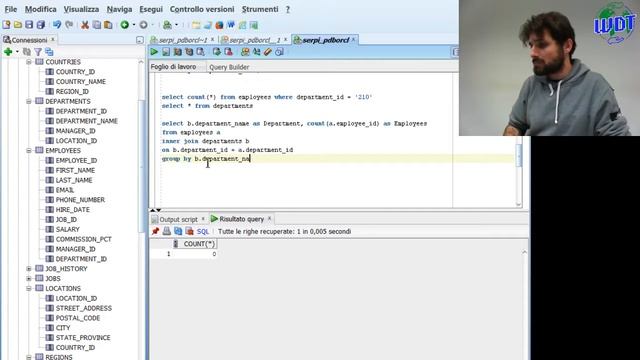Open the File menu
640x360 pixels.
(11, 9)
